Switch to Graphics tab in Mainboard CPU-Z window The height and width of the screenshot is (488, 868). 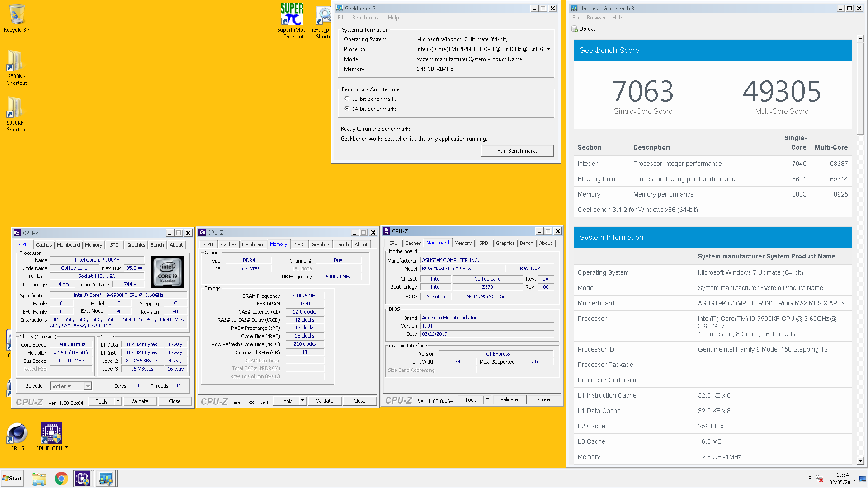coord(505,243)
